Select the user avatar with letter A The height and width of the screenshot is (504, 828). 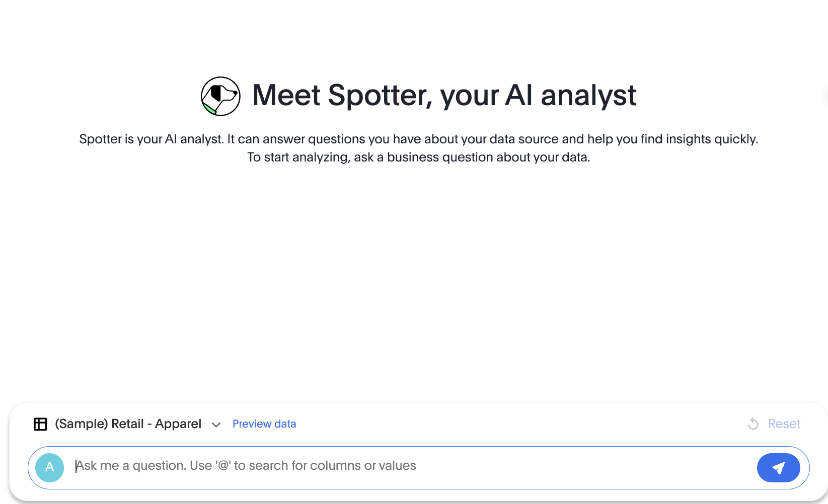point(50,467)
